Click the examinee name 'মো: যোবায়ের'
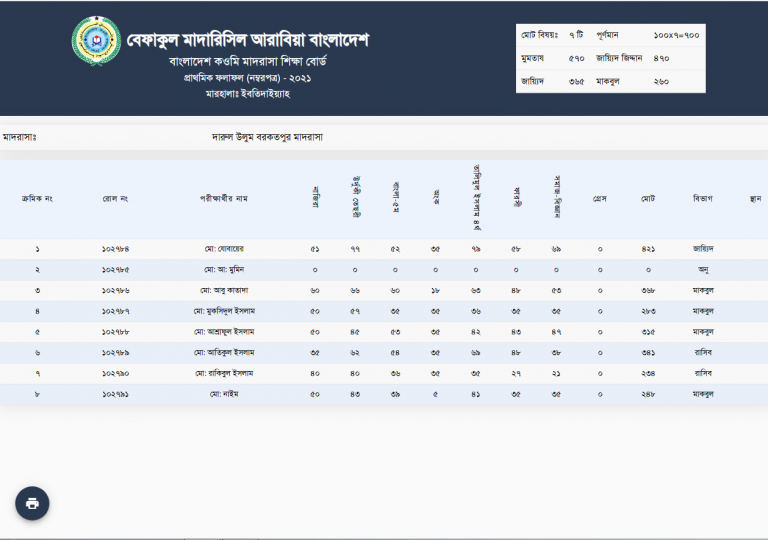768x540 pixels. pyautogui.click(x=224, y=249)
